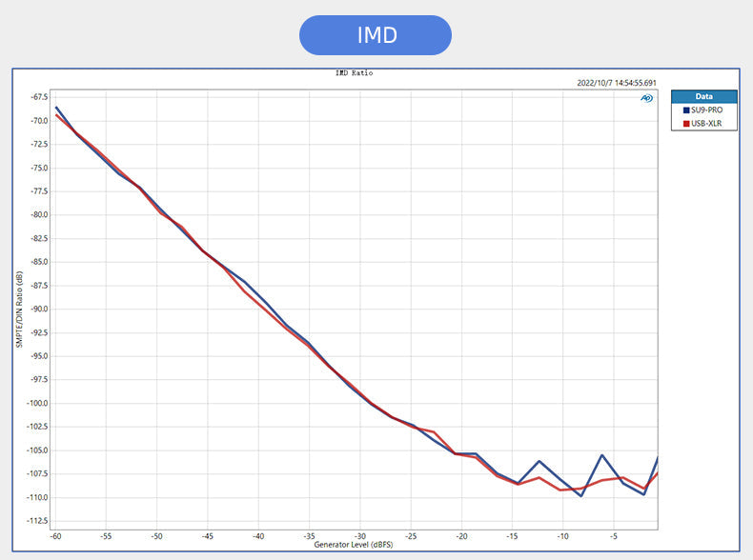Click the -112.5 tick on vertical axis

(37, 521)
